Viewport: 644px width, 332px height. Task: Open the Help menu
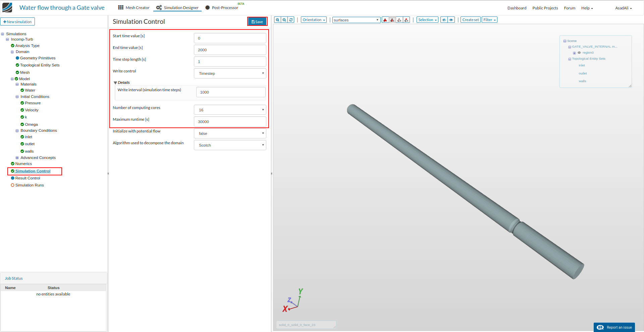tap(587, 8)
